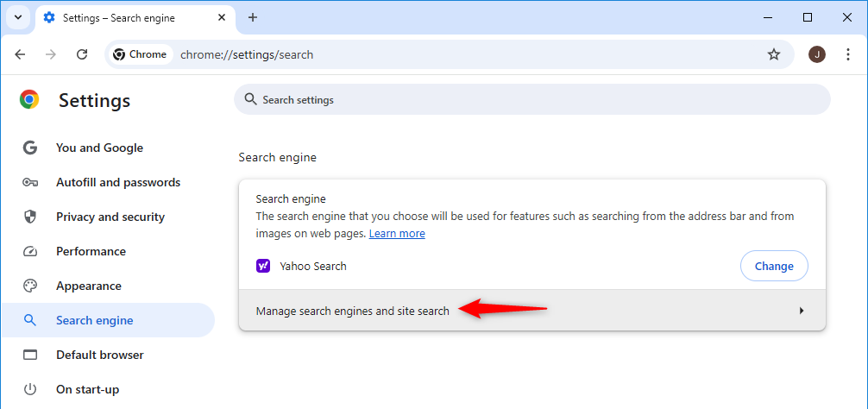The width and height of the screenshot is (868, 409).
Task: Open the profile avatar icon
Action: pyautogui.click(x=816, y=54)
